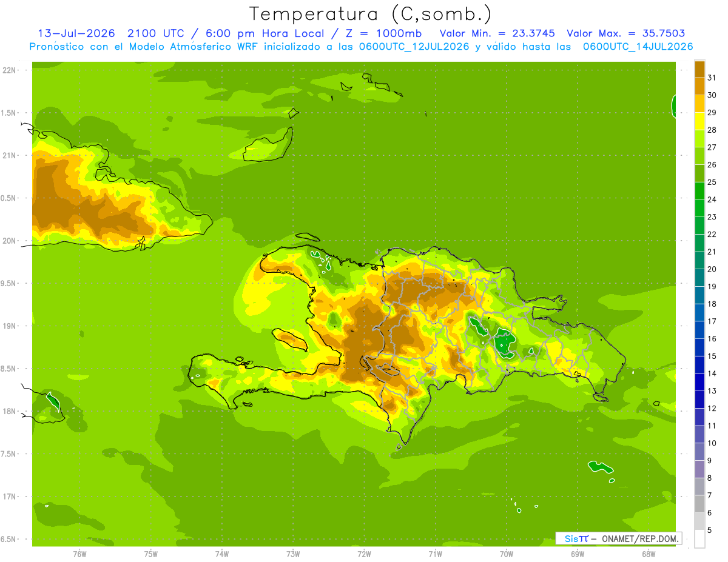Pick the gray swatch between 6 and 7
The height and width of the screenshot is (562, 728).
tap(699, 504)
